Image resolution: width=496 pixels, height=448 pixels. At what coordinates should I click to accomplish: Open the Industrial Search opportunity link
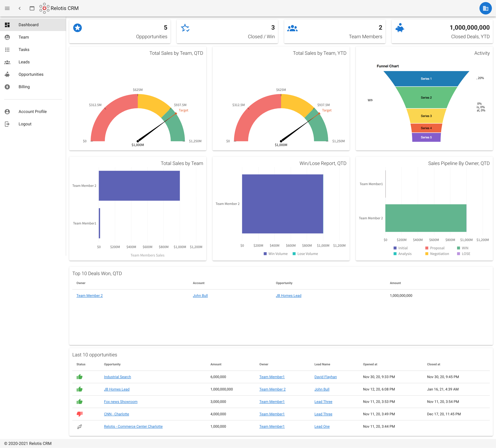[x=117, y=377]
